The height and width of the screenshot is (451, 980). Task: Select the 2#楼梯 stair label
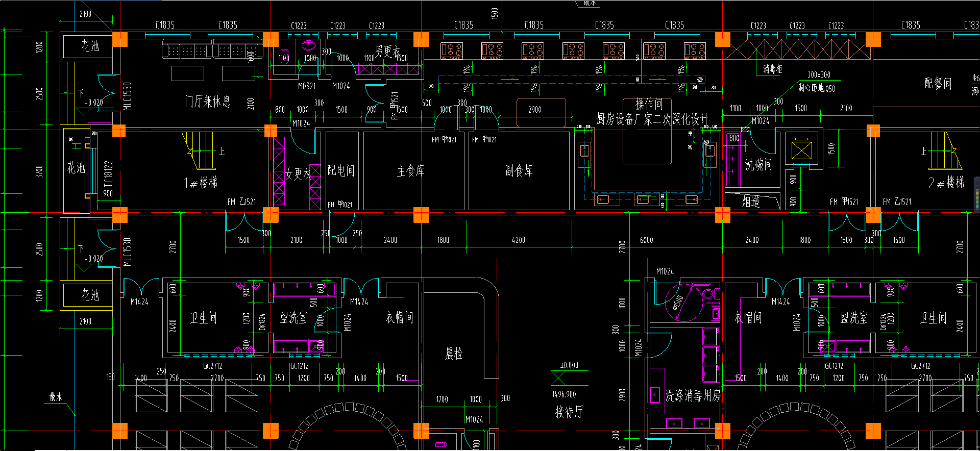coord(946,183)
